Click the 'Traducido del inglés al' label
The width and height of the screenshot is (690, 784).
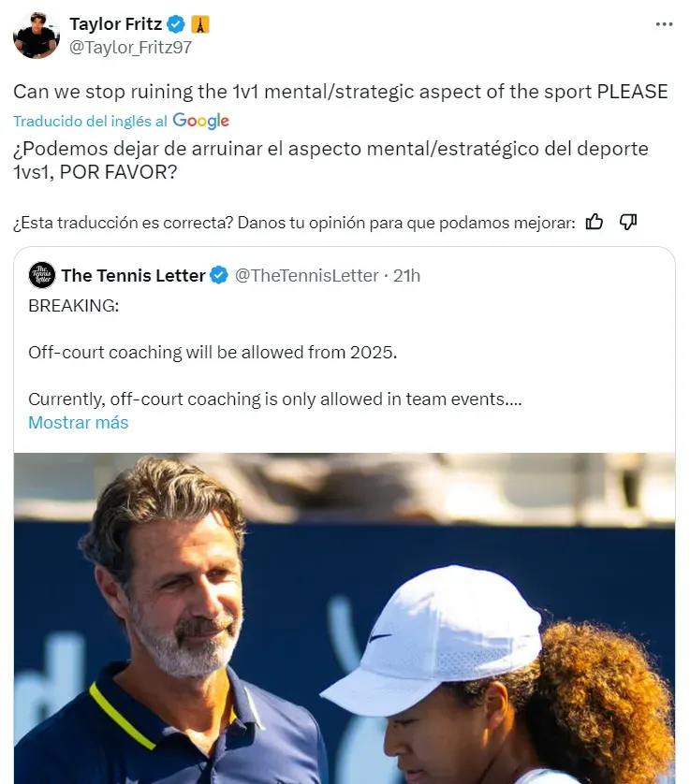(x=91, y=121)
